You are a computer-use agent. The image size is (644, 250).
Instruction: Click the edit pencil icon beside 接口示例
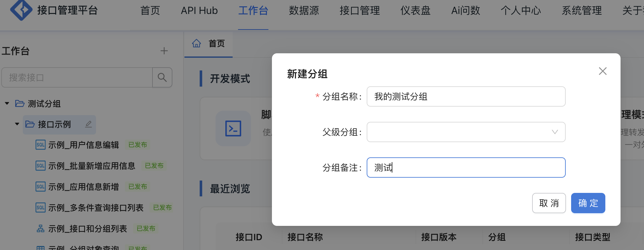click(x=88, y=124)
